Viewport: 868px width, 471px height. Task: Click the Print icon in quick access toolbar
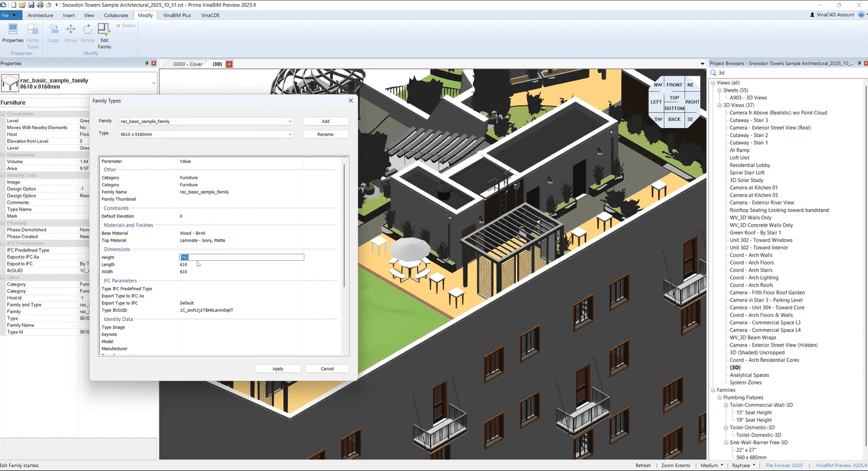click(x=40, y=5)
